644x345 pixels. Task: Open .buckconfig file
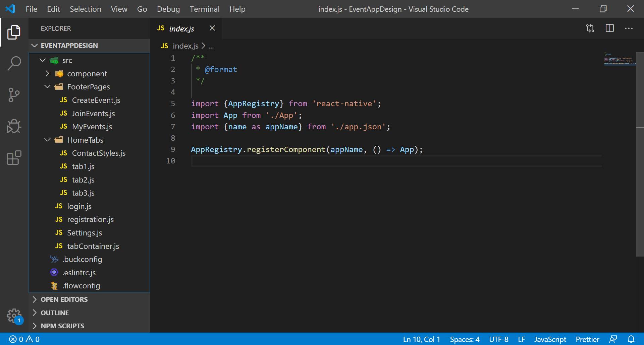click(x=89, y=259)
